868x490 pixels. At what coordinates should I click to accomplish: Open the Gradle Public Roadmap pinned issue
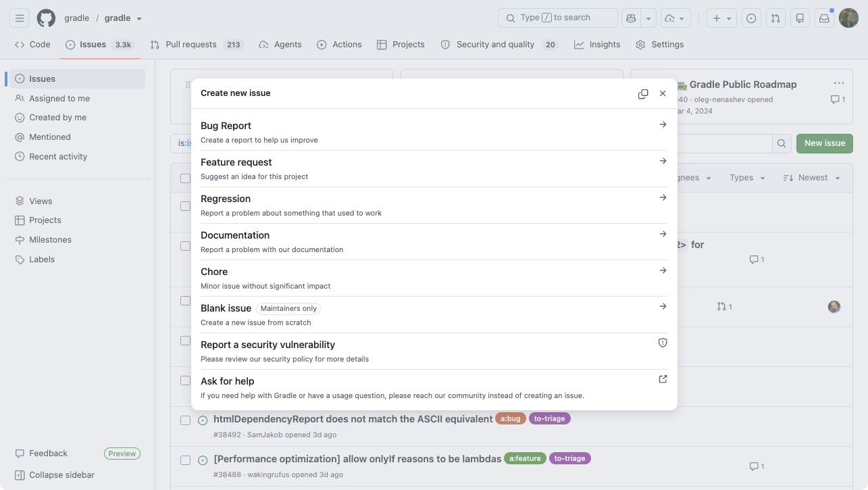tap(742, 84)
